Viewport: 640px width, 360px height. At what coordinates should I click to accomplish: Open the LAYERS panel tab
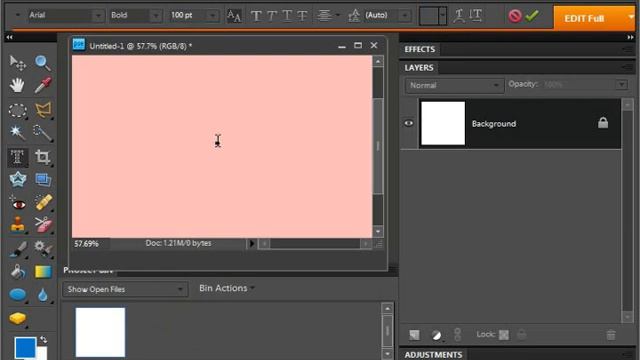[419, 68]
